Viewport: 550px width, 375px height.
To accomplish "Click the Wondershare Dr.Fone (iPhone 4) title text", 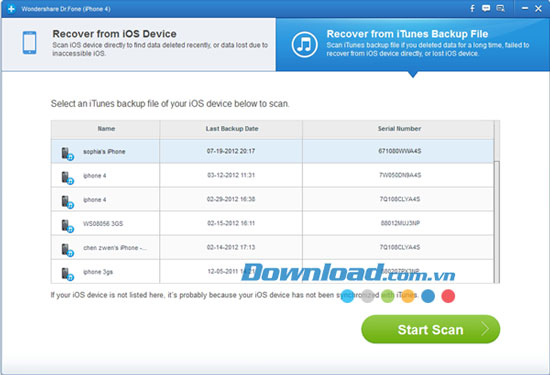I will pos(66,9).
